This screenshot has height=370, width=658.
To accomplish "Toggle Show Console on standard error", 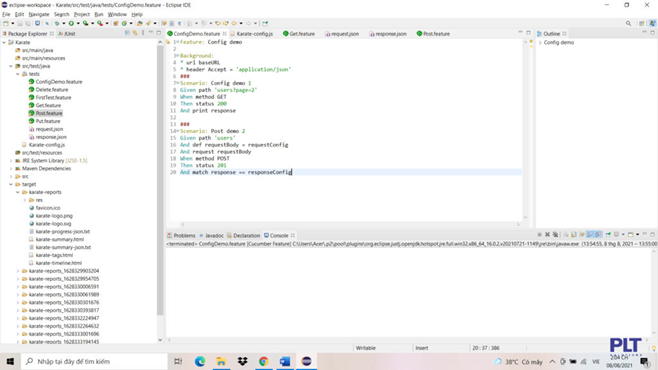I will point(598,235).
